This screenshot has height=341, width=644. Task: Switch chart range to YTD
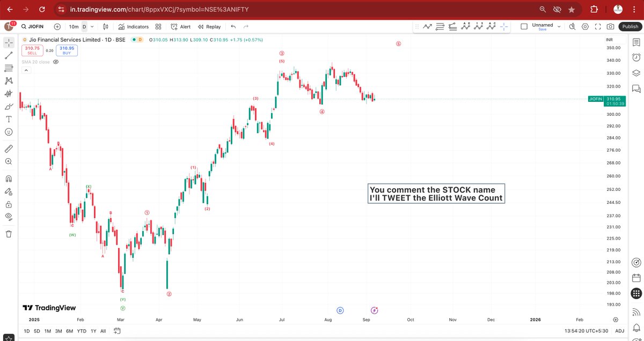pyautogui.click(x=82, y=331)
